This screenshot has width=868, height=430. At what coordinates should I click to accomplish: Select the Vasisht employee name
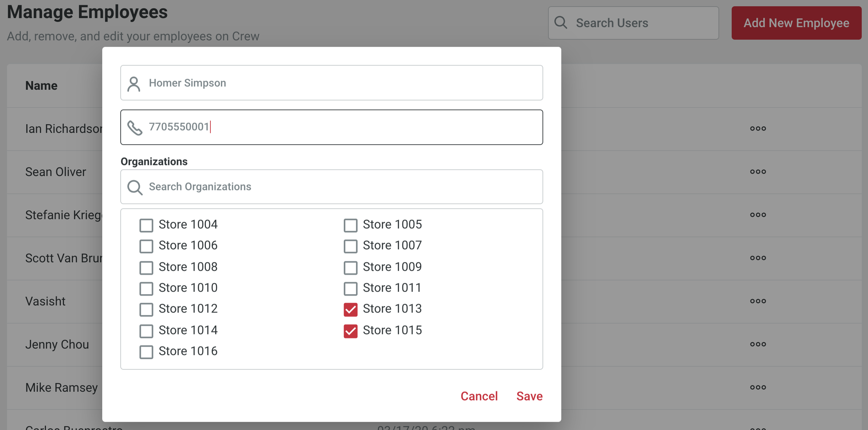pos(45,301)
